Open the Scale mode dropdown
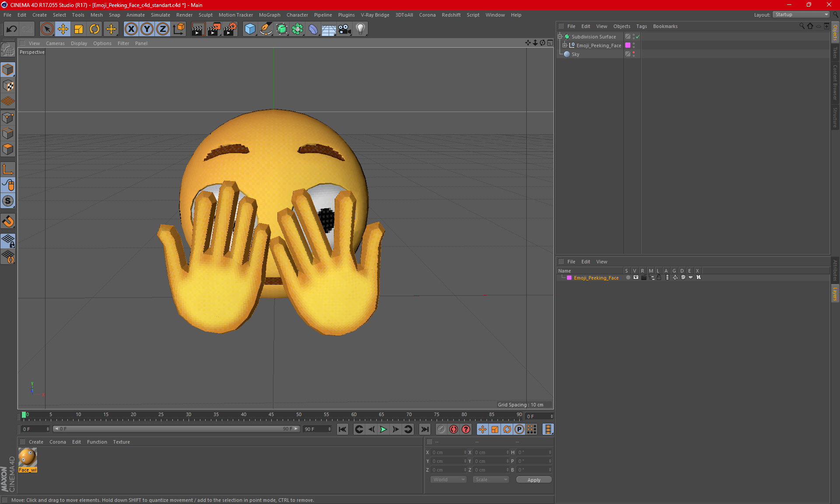 pos(490,479)
